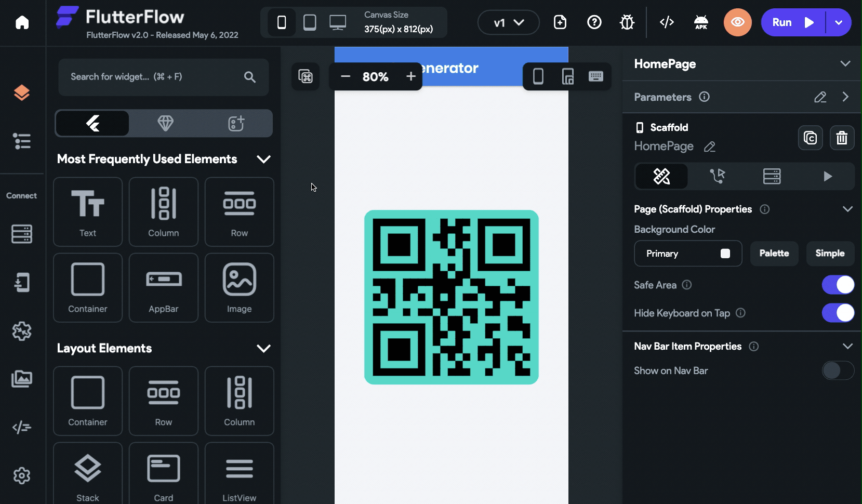This screenshot has width=862, height=504.
Task: Open the v1 version dropdown
Action: [x=509, y=22]
